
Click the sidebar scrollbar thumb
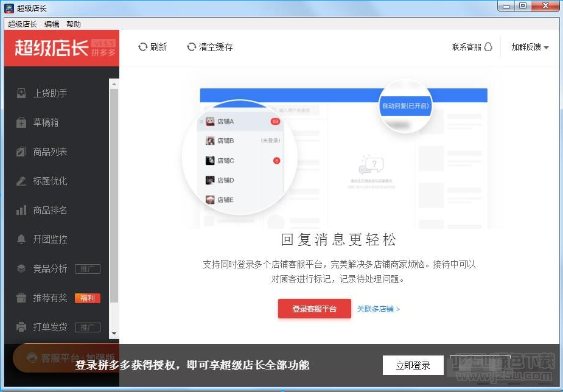coord(114,195)
